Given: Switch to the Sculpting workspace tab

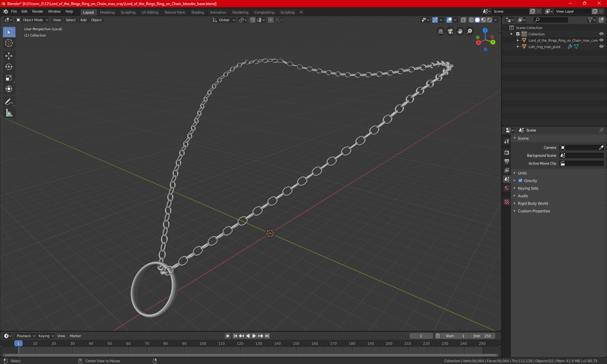Looking at the screenshot, I should [128, 12].
